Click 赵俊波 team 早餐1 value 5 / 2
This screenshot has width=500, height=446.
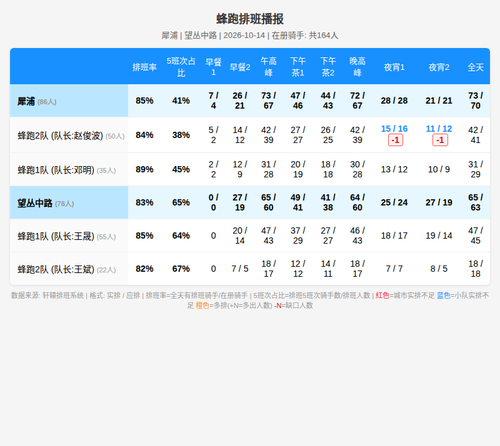pos(213,135)
